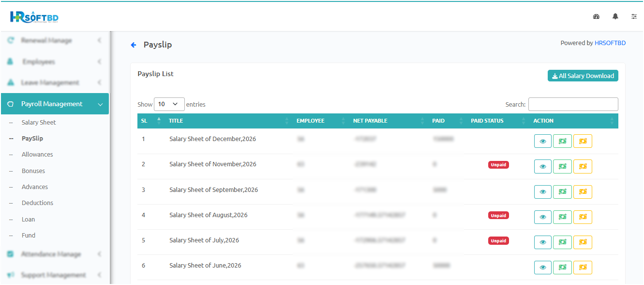
Task: View the December 2026 payslip via eye icon
Action: [542, 141]
